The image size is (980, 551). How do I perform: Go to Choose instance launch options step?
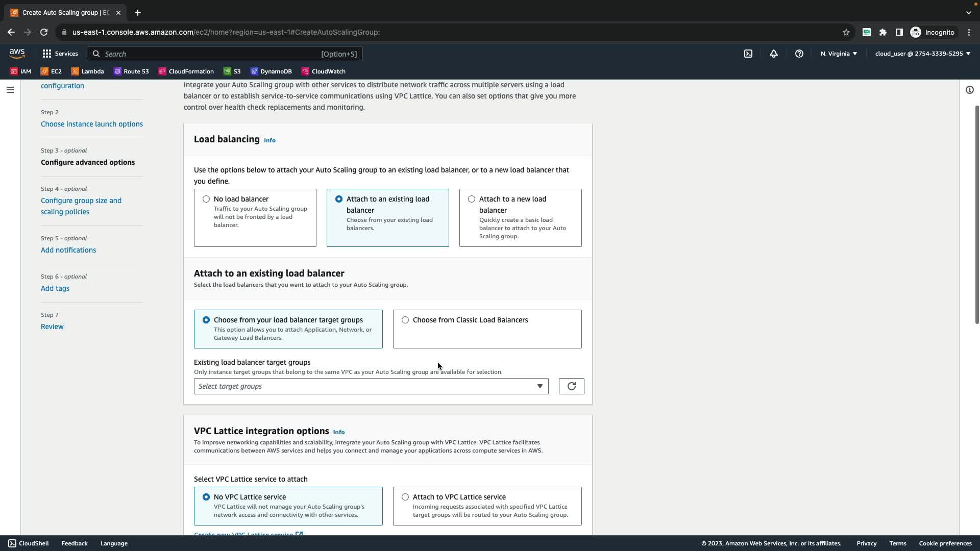(x=92, y=124)
